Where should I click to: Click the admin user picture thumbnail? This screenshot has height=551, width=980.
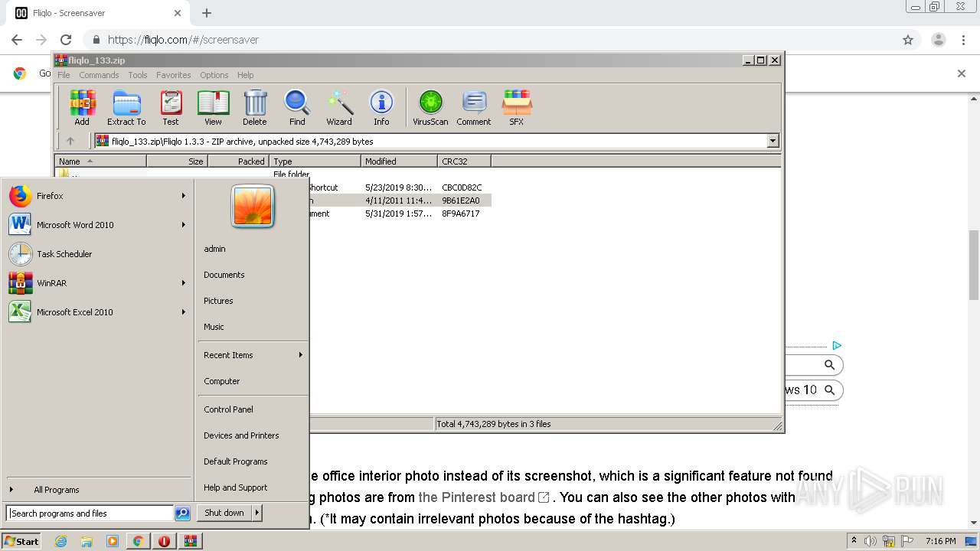253,207
